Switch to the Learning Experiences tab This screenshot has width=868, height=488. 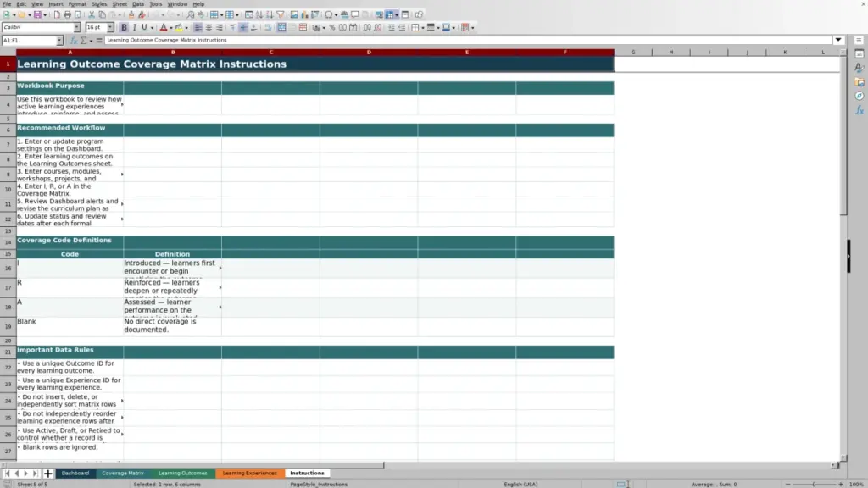click(250, 474)
